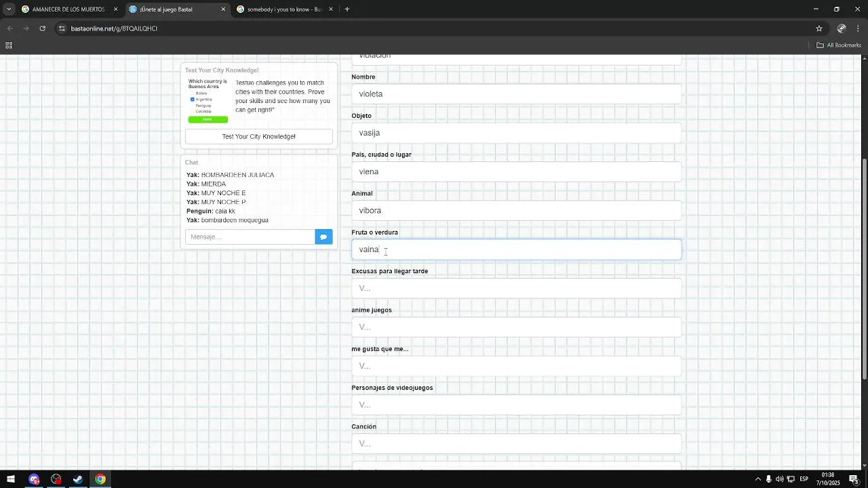Open the volume control in system tray
Viewport: 868px width, 488px height.
click(779, 479)
